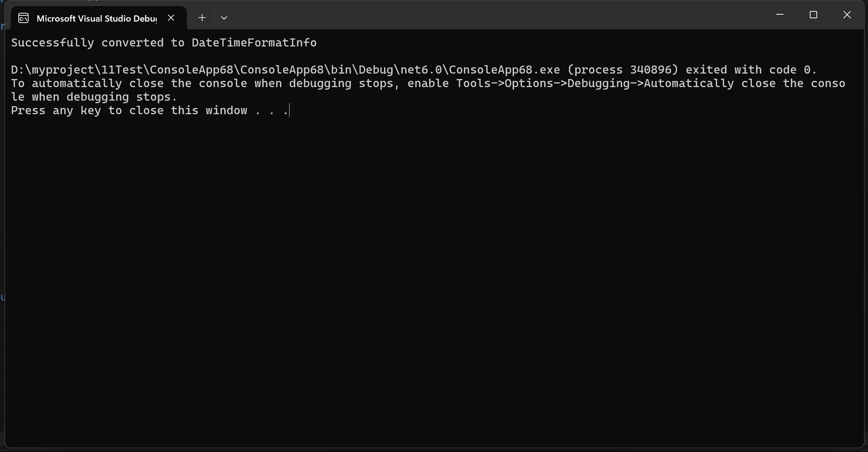868x452 pixels.
Task: Click the empty title bar area
Action: 476,15
